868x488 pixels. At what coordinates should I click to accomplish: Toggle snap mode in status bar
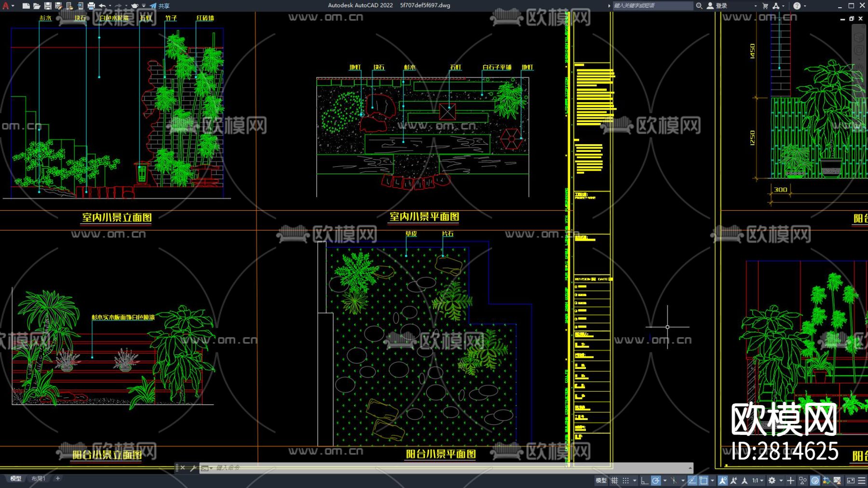[625, 480]
